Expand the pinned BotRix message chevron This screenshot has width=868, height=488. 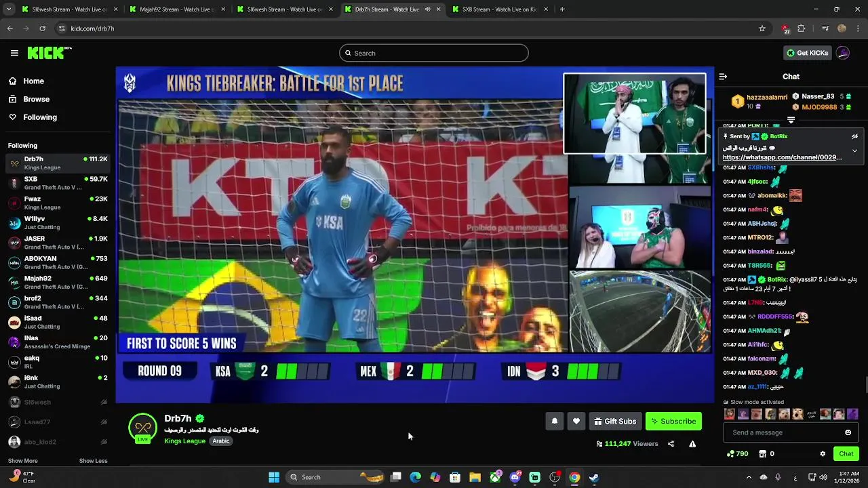click(854, 150)
